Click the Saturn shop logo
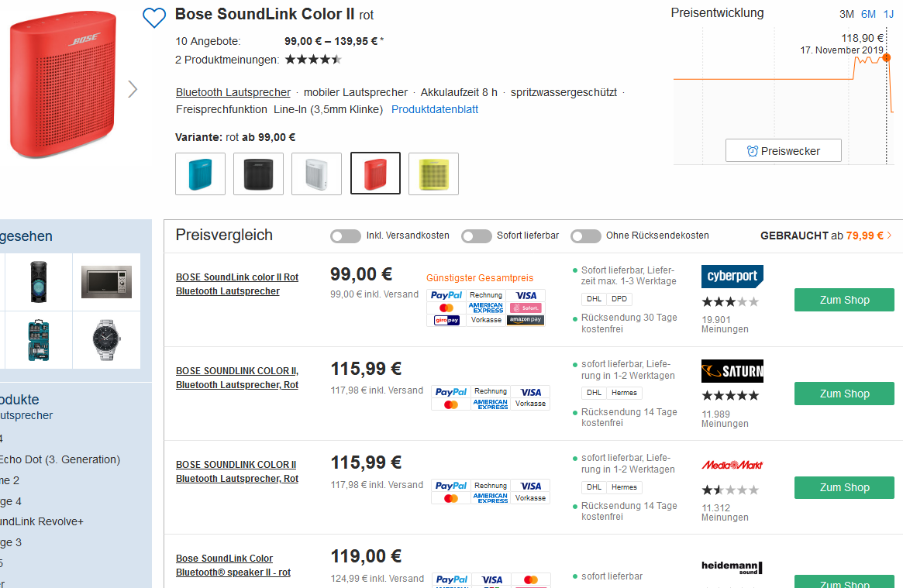Screen dimensions: 903x588 click(732, 371)
